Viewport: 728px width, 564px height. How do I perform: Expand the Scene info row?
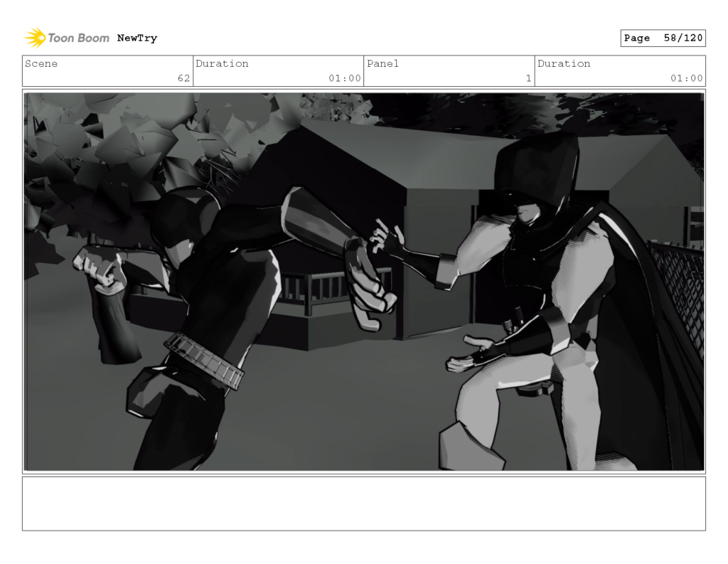[x=107, y=70]
